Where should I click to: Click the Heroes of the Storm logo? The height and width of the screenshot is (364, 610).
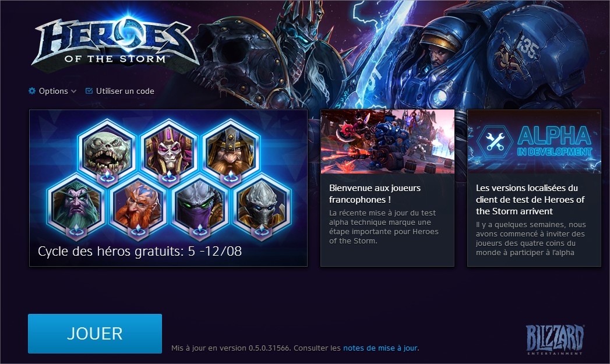click(x=115, y=43)
